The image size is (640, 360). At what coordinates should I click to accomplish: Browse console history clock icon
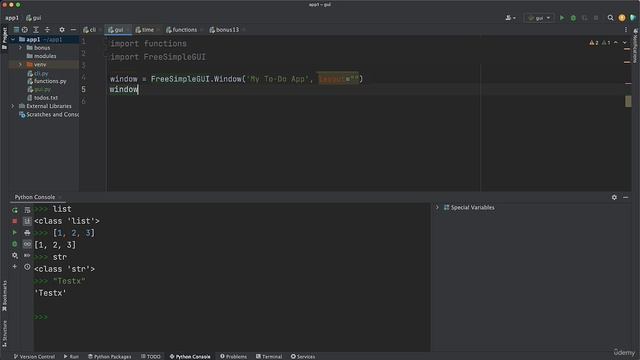[x=27, y=267]
